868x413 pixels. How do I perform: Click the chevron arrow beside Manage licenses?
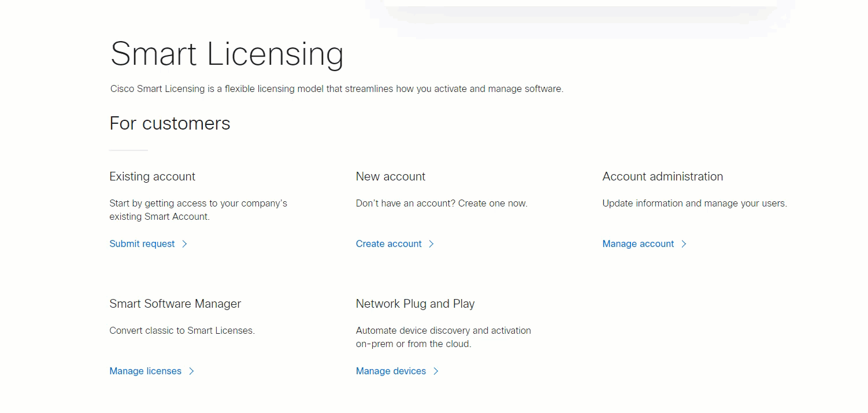191,371
